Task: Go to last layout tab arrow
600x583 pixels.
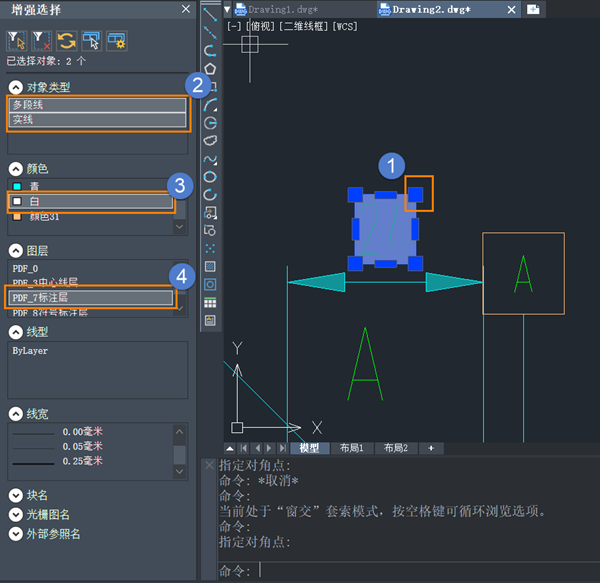Action: tap(283, 448)
